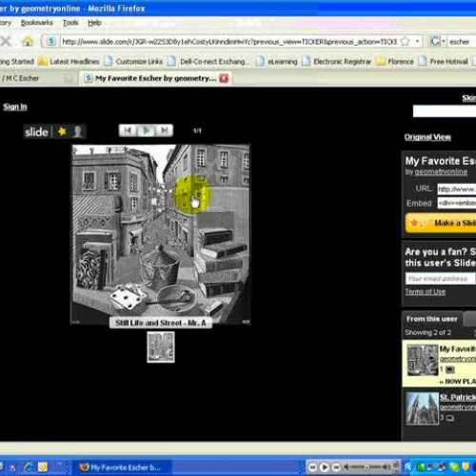The image size is (476, 476).
Task: Click the yellow shield tray icon
Action: pos(466,466)
